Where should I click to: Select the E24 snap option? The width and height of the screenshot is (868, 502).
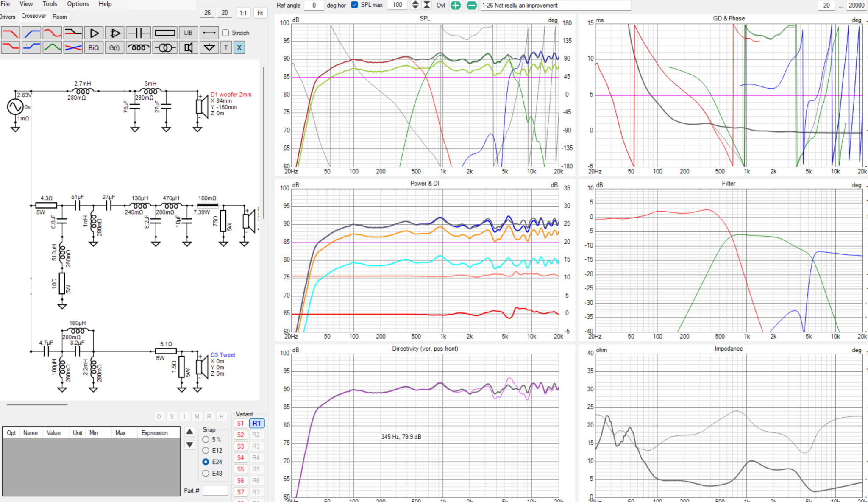[x=206, y=462]
